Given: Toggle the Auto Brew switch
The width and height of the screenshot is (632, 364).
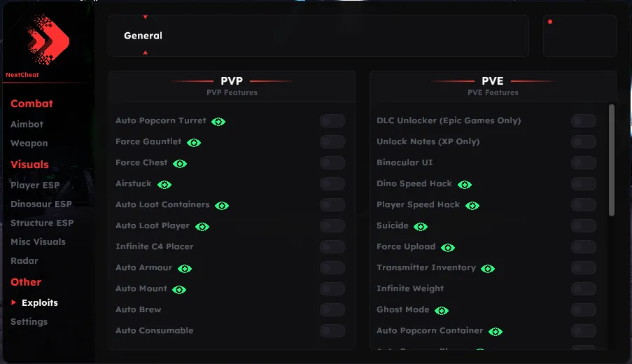Looking at the screenshot, I should coord(332,309).
